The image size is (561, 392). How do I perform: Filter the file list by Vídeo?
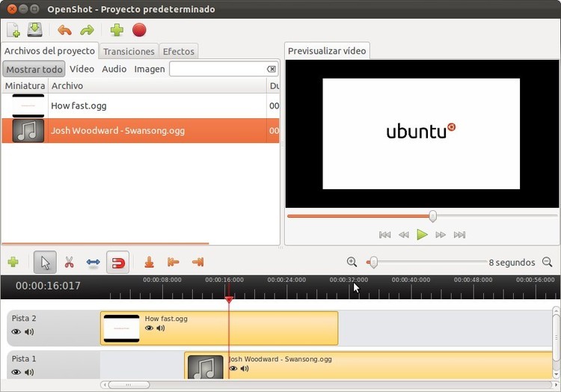(82, 69)
